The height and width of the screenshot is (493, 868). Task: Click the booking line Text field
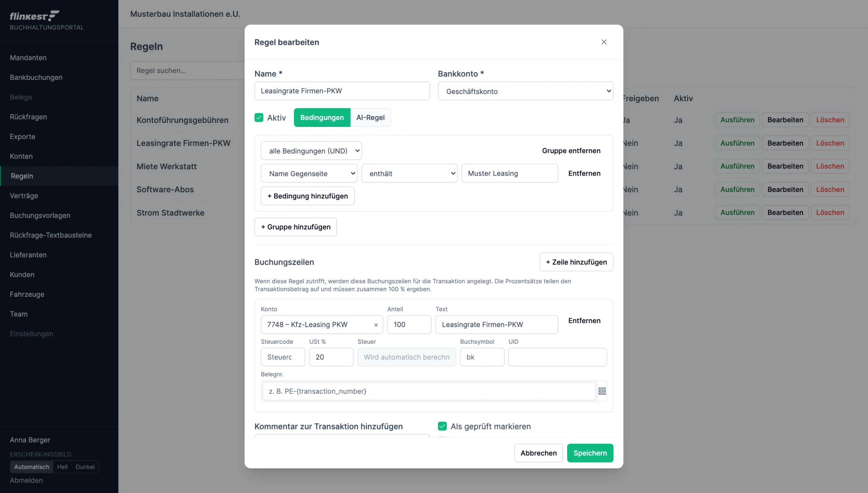497,325
